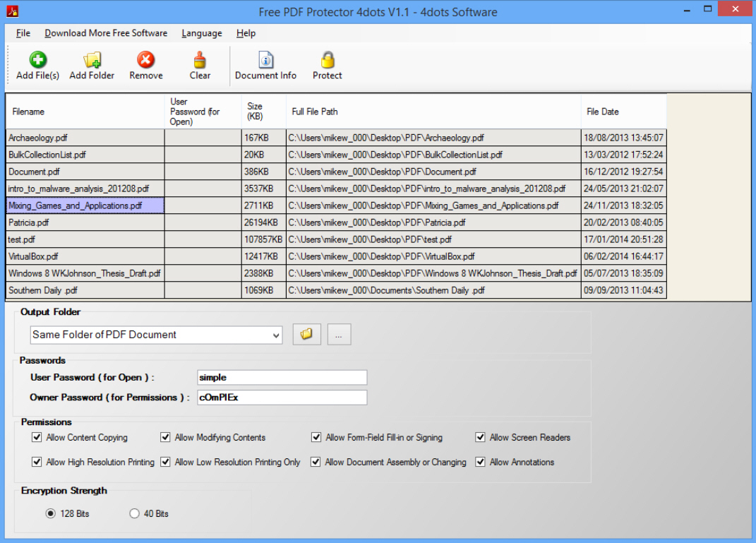Click the Add File(s) toolbar icon
The height and width of the screenshot is (543, 756).
coord(37,60)
